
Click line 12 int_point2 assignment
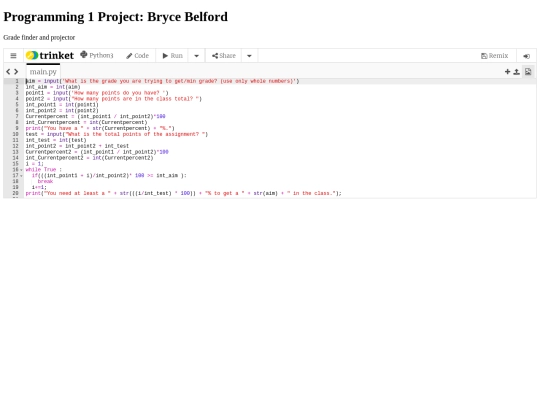(x=77, y=146)
